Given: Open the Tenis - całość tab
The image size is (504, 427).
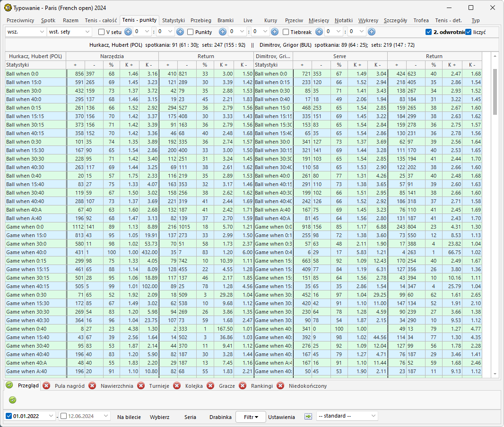Looking at the screenshot, I should (101, 20).
